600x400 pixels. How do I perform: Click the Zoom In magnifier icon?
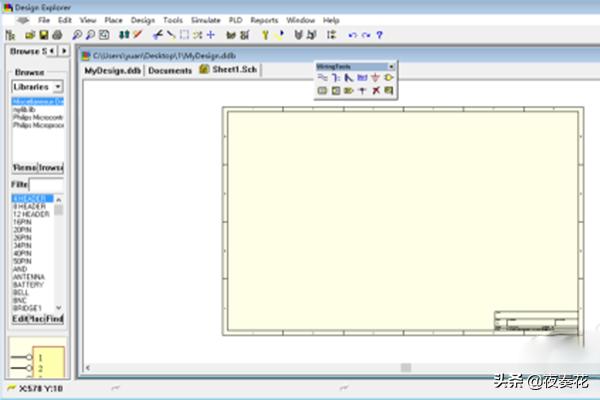click(x=77, y=35)
